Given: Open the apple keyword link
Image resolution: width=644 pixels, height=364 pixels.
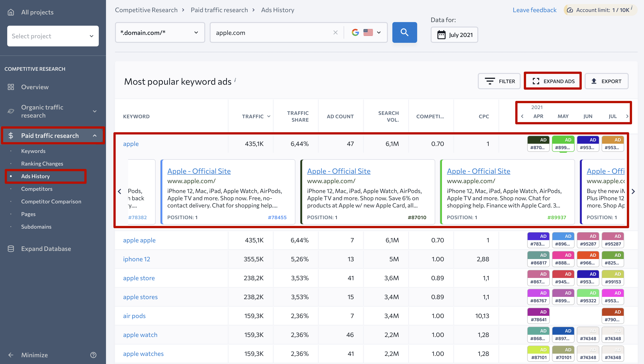Looking at the screenshot, I should click(131, 144).
